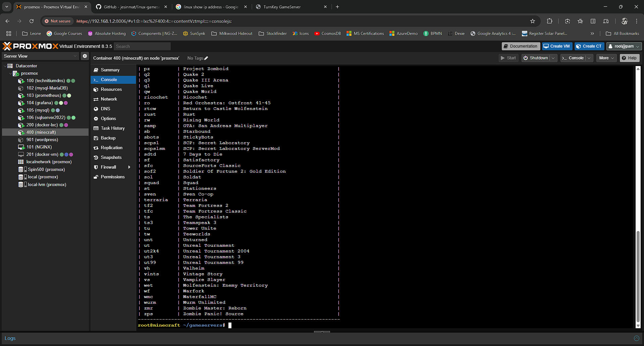Image resolution: width=644 pixels, height=346 pixels.
Task: Click the Shutdown button
Action: 536,58
